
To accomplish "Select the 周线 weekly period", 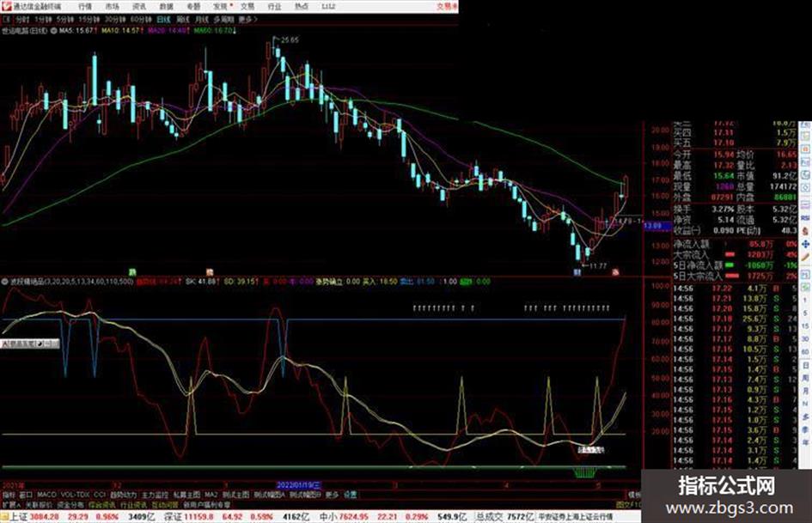I will 183,19.
